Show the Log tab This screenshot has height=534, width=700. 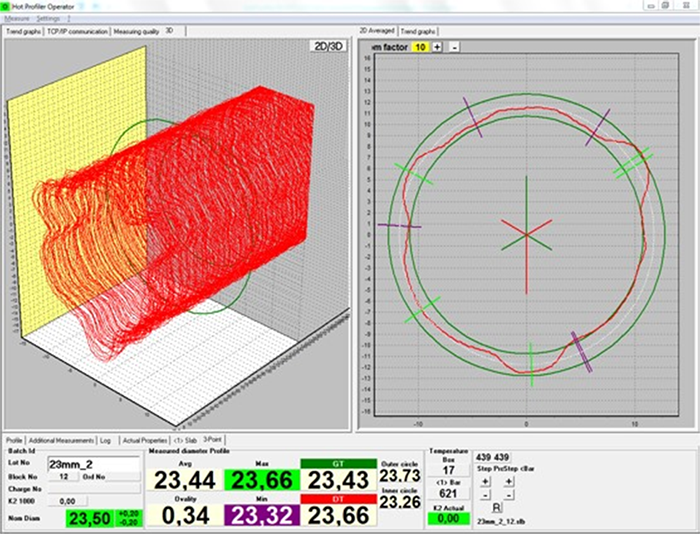click(105, 440)
